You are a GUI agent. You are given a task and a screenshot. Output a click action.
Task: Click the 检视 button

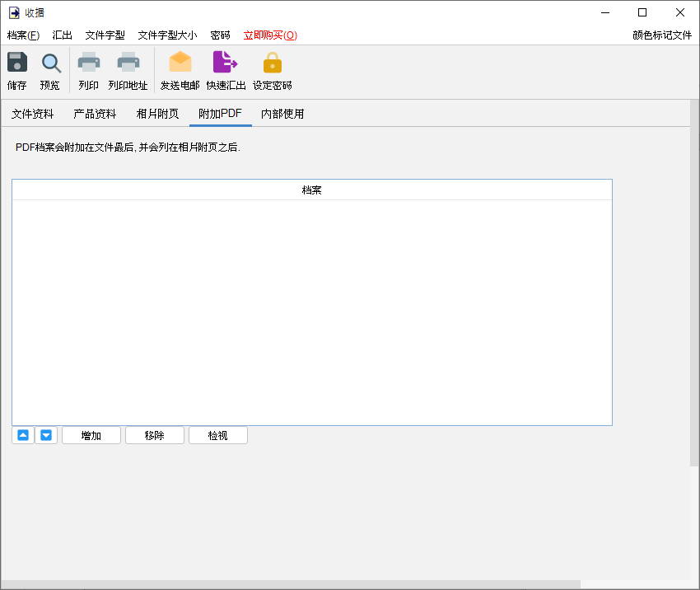pyautogui.click(x=218, y=435)
